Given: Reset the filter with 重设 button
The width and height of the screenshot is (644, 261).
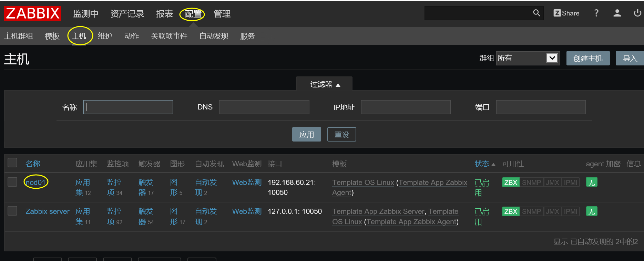Looking at the screenshot, I should click(342, 134).
